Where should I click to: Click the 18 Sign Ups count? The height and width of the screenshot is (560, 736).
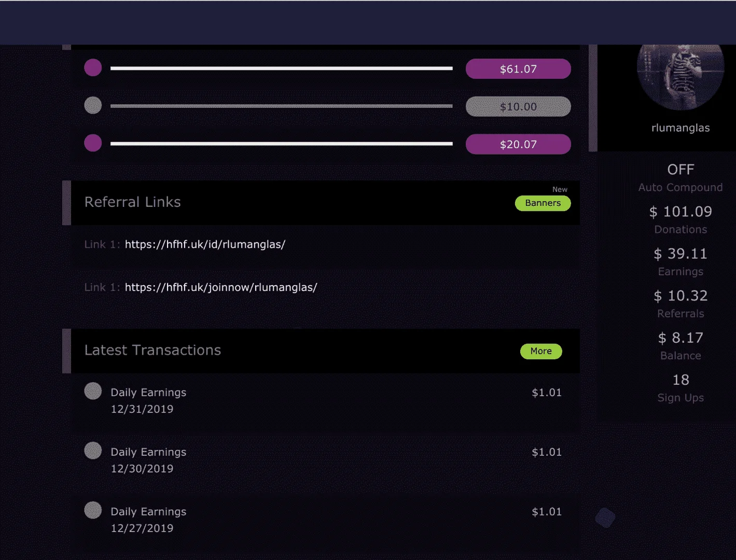[x=681, y=380]
